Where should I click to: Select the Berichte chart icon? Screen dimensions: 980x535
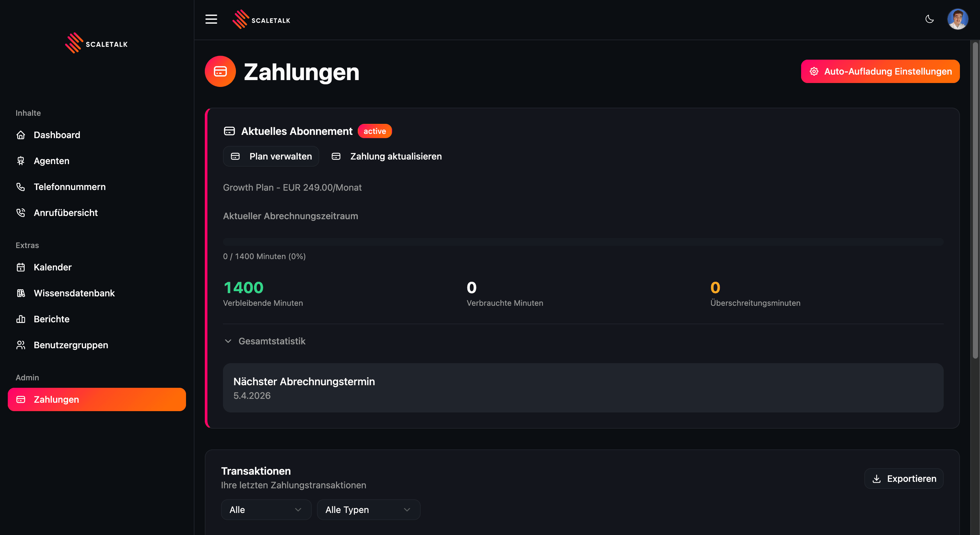[x=21, y=319]
